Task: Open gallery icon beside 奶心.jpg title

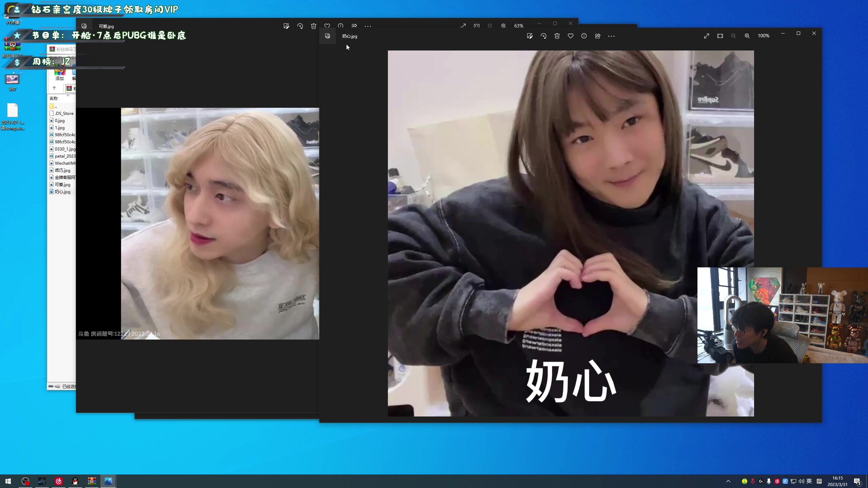Action: [328, 36]
